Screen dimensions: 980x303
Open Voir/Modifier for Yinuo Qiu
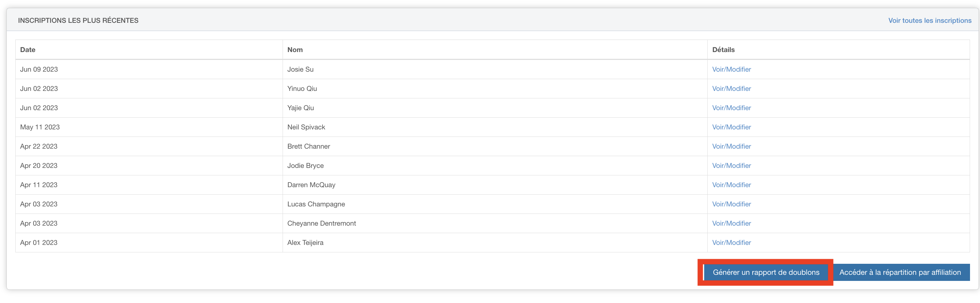(731, 89)
